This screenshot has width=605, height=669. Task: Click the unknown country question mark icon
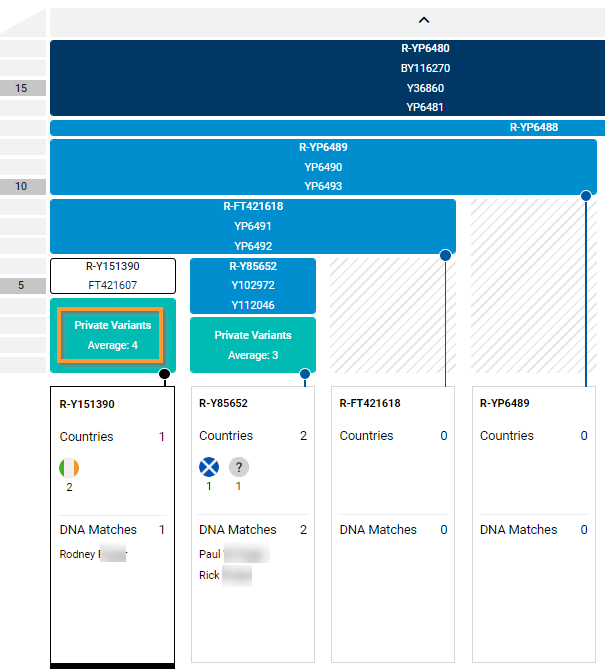(239, 467)
